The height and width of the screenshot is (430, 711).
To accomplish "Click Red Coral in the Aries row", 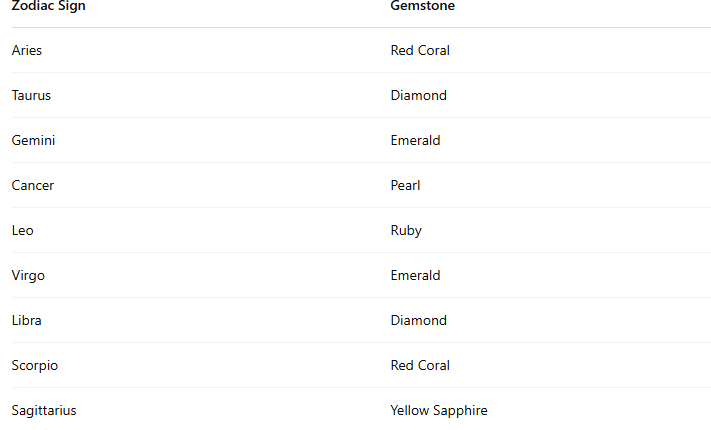I will (x=420, y=50).
